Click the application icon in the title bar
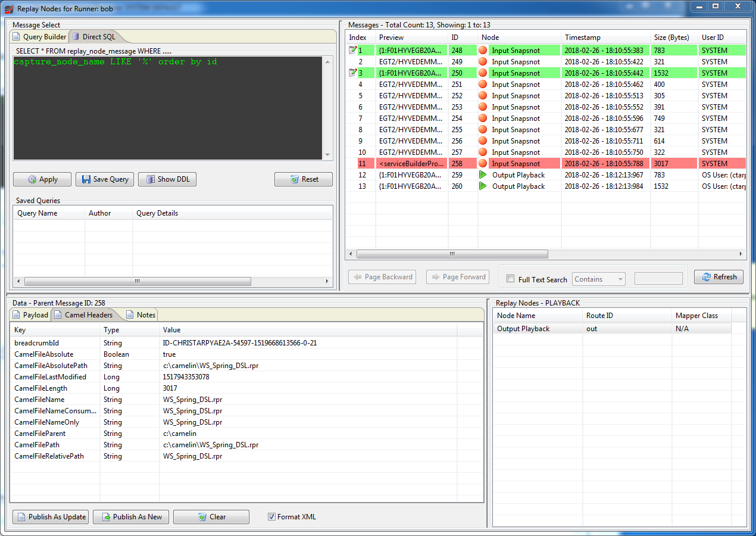 pyautogui.click(x=9, y=9)
